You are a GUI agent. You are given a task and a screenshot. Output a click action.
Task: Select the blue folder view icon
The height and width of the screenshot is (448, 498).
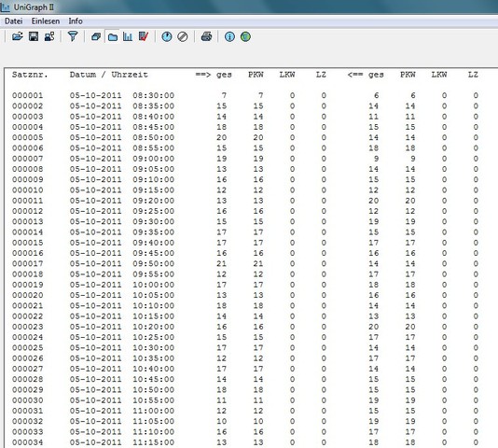click(x=113, y=37)
